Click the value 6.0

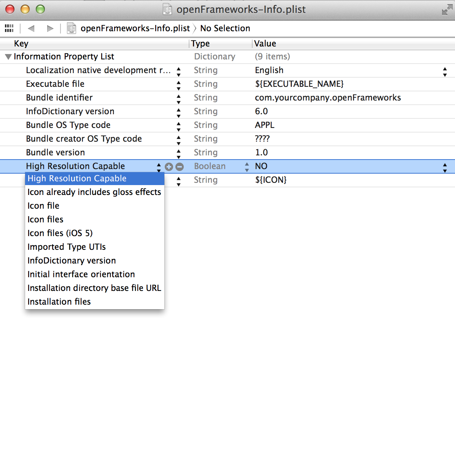(x=261, y=111)
